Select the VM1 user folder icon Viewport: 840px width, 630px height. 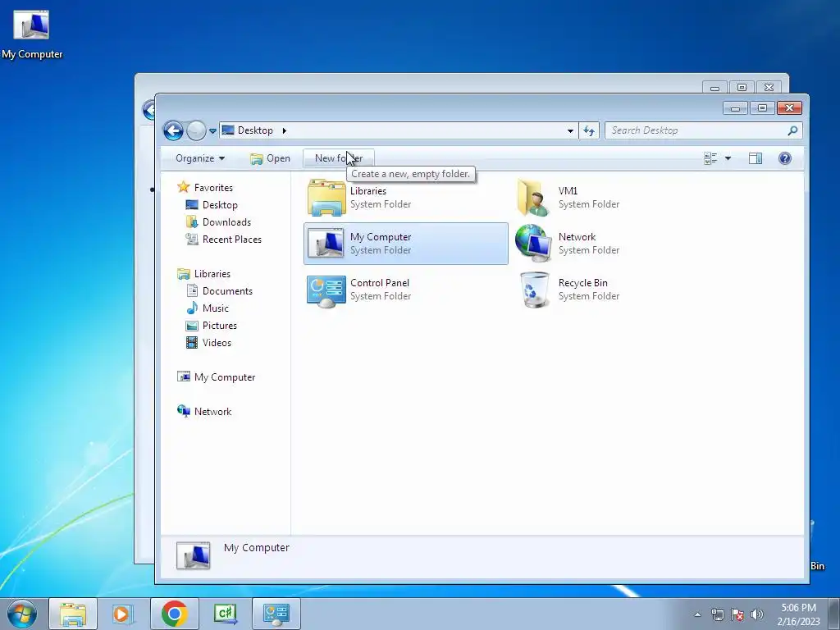coord(532,198)
